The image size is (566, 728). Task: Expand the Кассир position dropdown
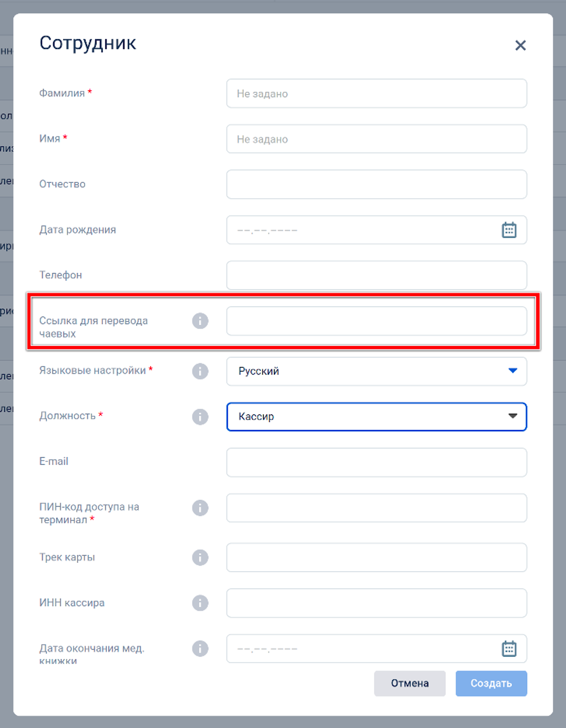[376, 416]
